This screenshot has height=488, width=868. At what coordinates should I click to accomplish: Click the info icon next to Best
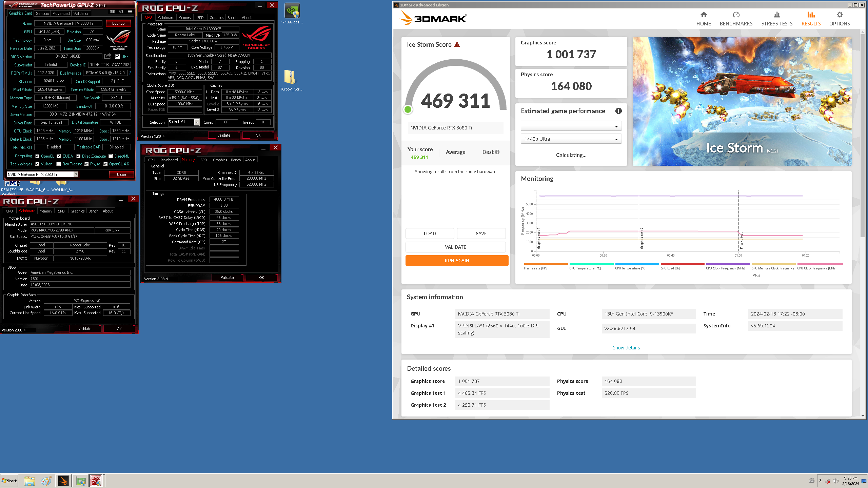[497, 152]
